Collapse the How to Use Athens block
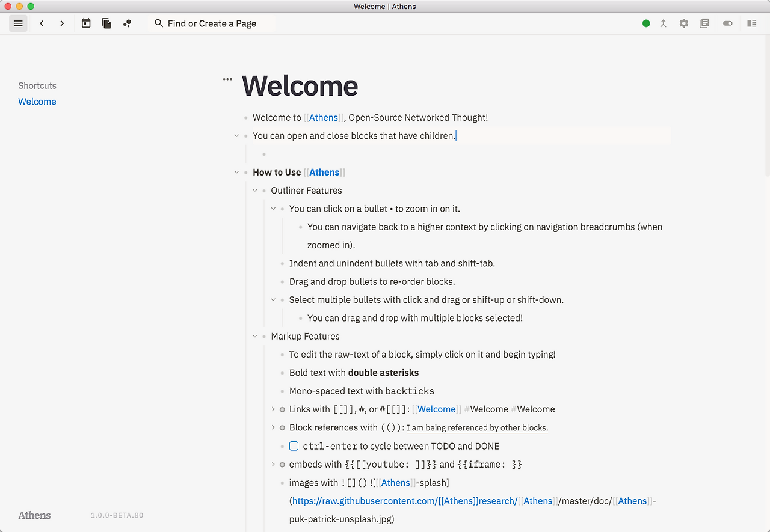 click(x=236, y=173)
